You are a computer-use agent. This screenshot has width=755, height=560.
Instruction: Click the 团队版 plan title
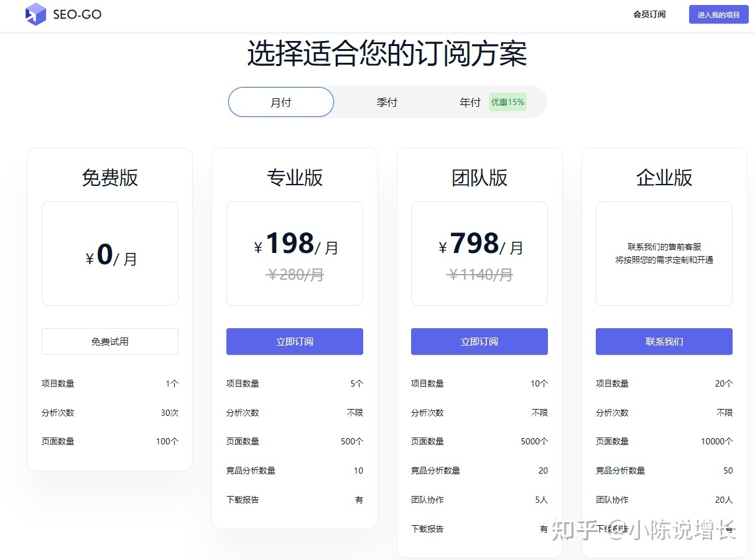(x=479, y=178)
